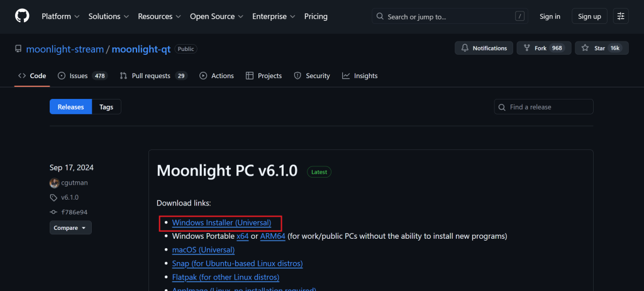Viewport: 644px width, 291px height.
Task: Expand the Open Source menu
Action: click(217, 16)
